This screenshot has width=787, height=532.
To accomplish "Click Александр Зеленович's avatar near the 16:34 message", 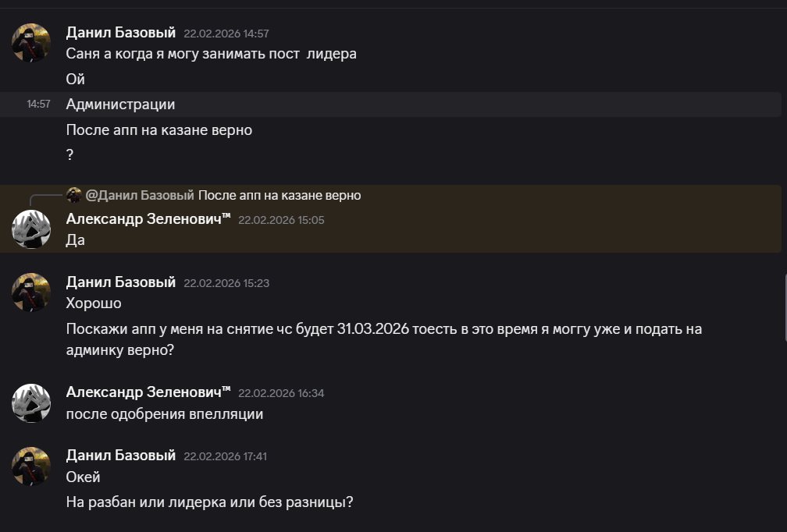I will click(x=31, y=403).
